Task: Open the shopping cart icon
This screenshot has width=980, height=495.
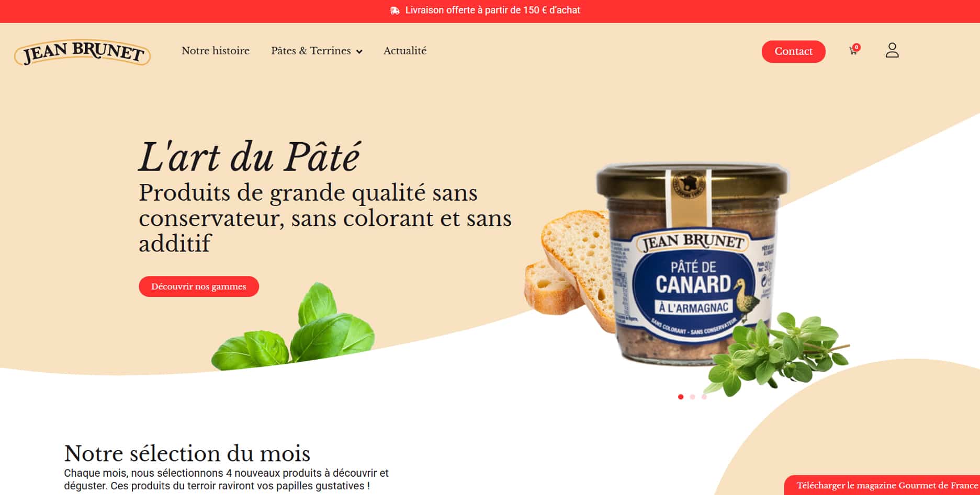Action: pos(853,51)
